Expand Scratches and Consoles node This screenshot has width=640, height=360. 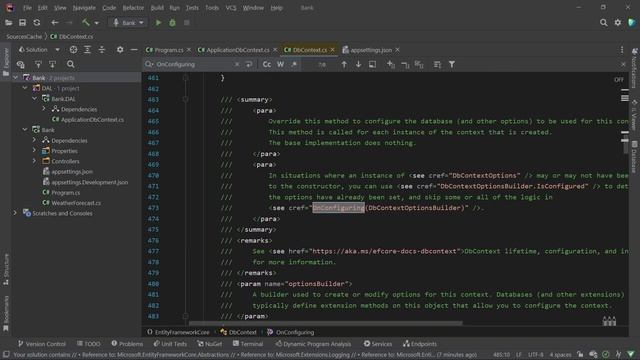pos(16,213)
